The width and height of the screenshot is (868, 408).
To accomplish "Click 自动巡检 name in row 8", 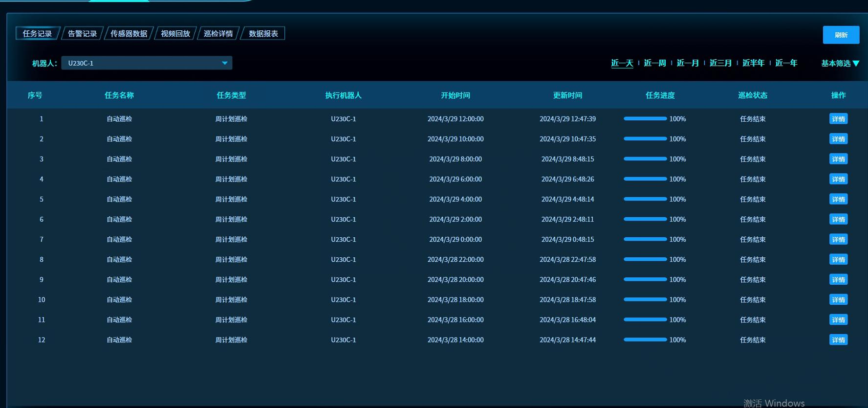I will 119,259.
